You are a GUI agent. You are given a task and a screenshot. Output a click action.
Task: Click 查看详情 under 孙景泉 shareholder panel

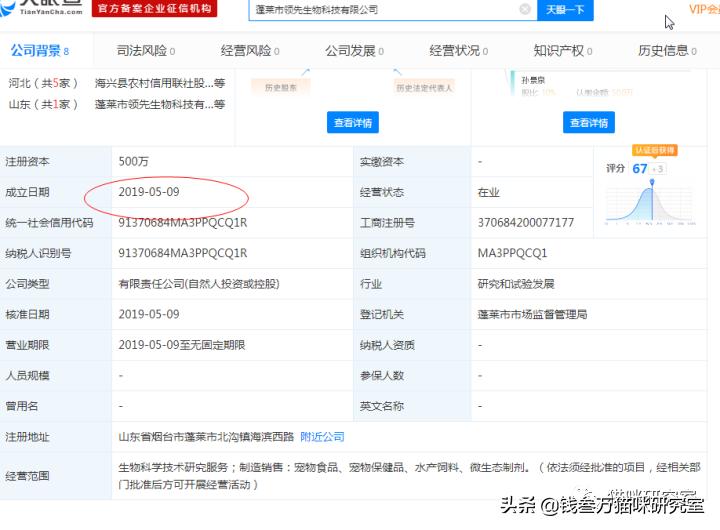pyautogui.click(x=589, y=122)
